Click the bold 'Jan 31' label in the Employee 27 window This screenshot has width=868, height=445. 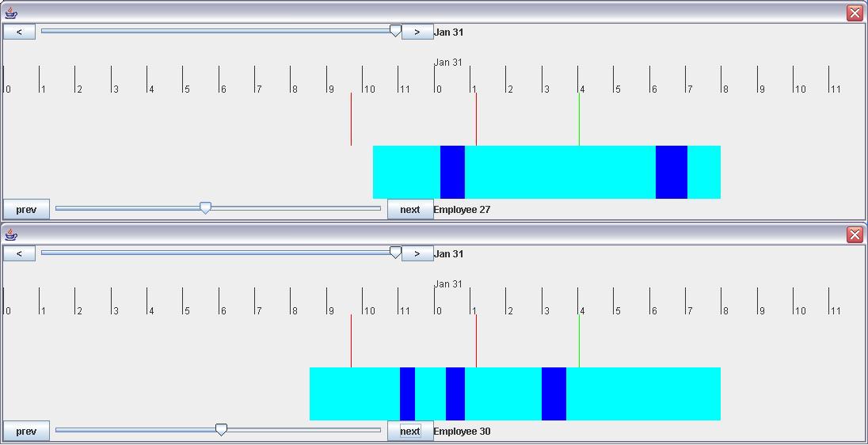448,32
